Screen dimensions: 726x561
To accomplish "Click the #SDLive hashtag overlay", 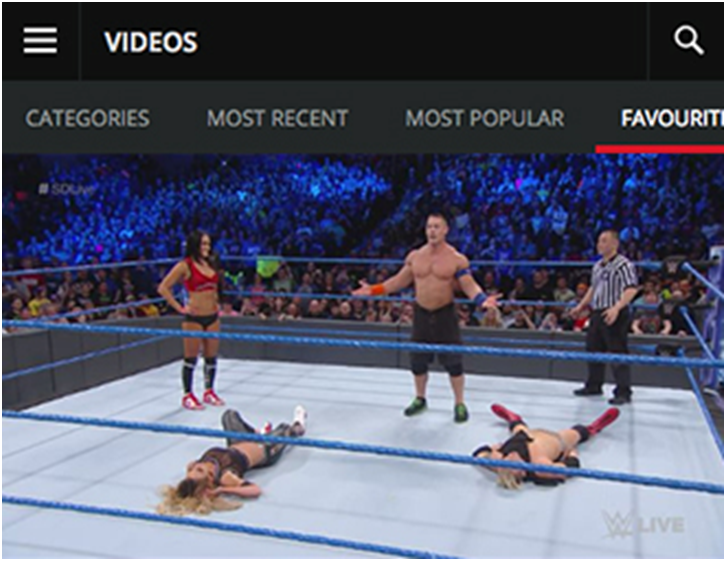I will (67, 189).
